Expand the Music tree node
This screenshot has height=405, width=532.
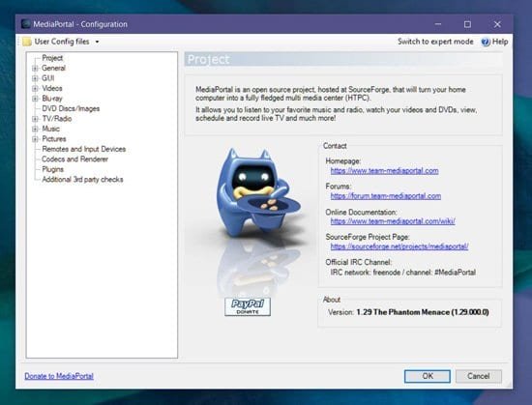pyautogui.click(x=35, y=129)
